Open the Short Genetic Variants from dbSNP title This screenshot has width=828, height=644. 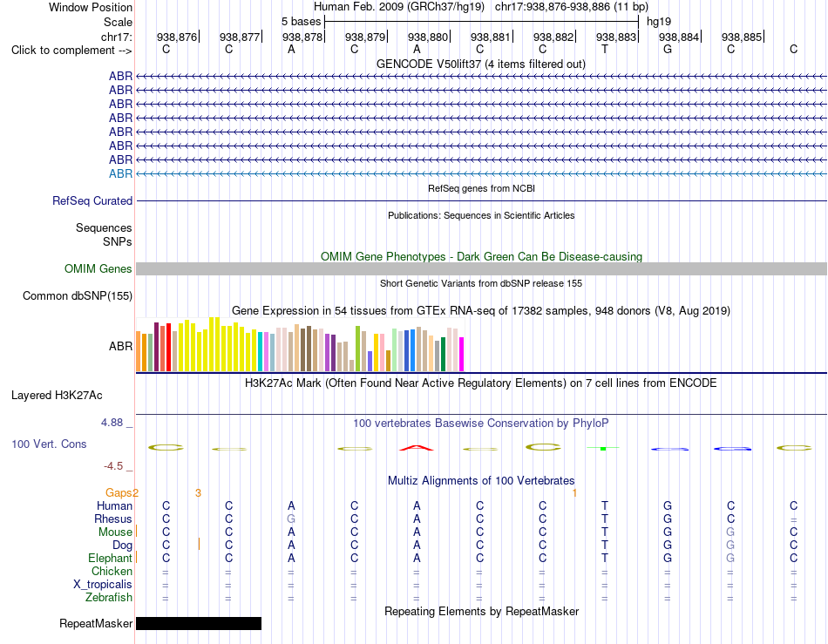tap(481, 283)
